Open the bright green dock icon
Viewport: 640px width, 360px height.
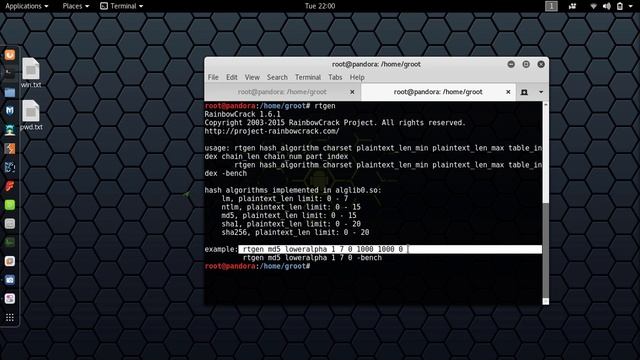pos(10,205)
